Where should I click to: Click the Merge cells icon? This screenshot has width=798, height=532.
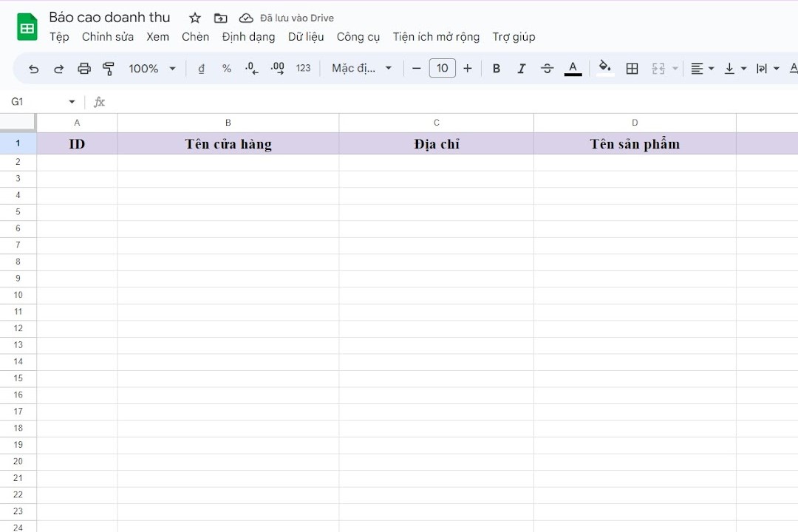click(657, 68)
